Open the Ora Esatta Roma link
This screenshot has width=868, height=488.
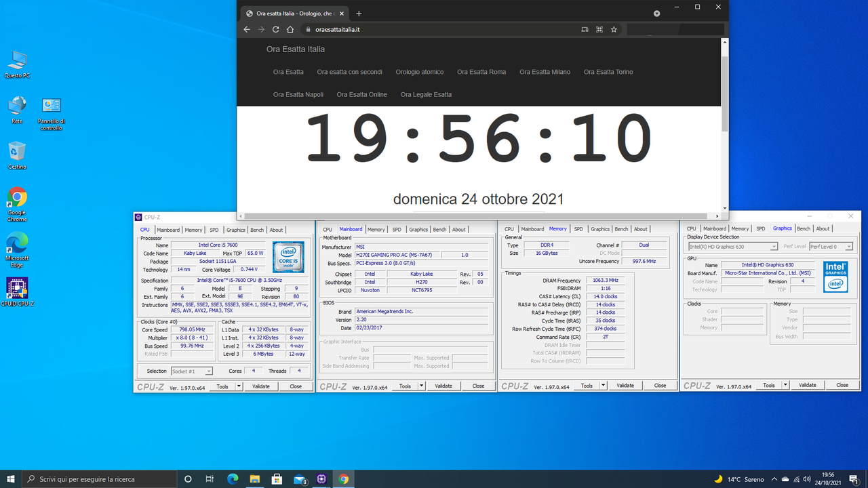point(481,72)
